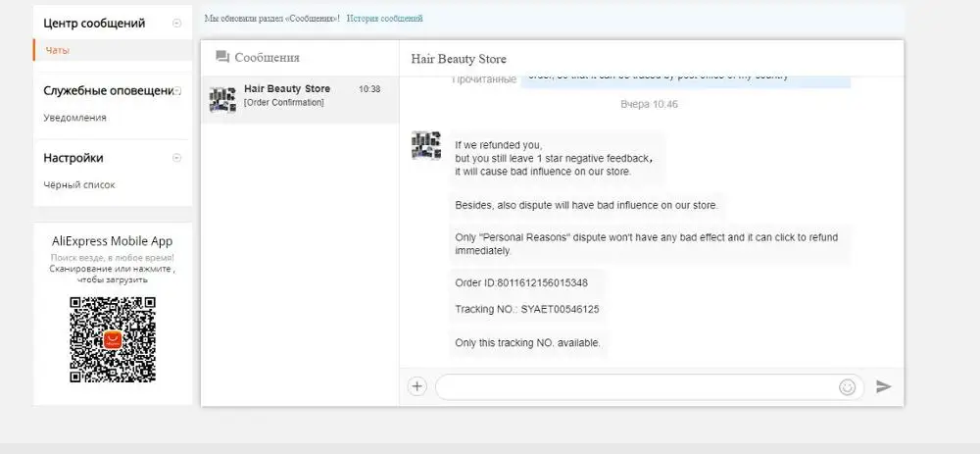The width and height of the screenshot is (980, 454).
Task: Click the AliExpress QR code
Action: (x=113, y=339)
